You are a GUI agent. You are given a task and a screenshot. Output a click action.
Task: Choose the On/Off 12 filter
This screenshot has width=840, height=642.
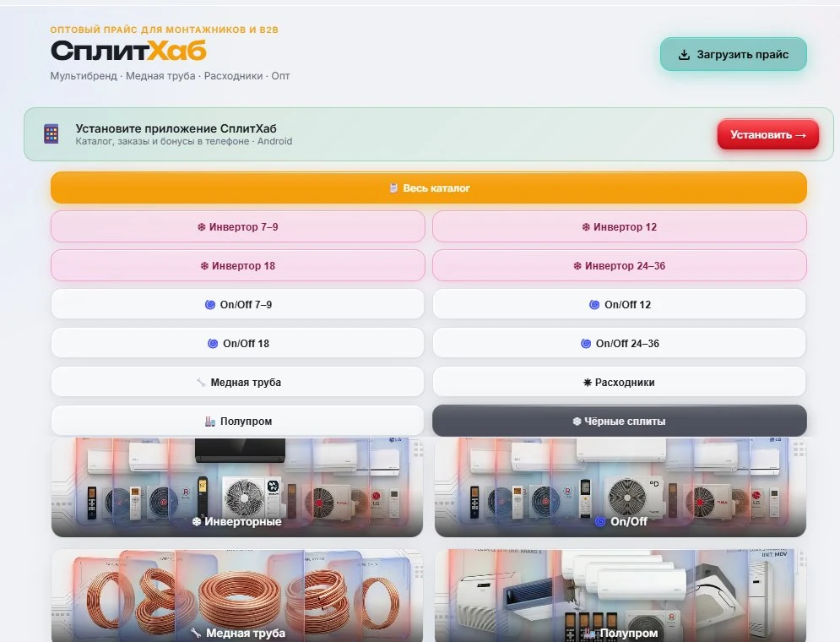point(620,304)
